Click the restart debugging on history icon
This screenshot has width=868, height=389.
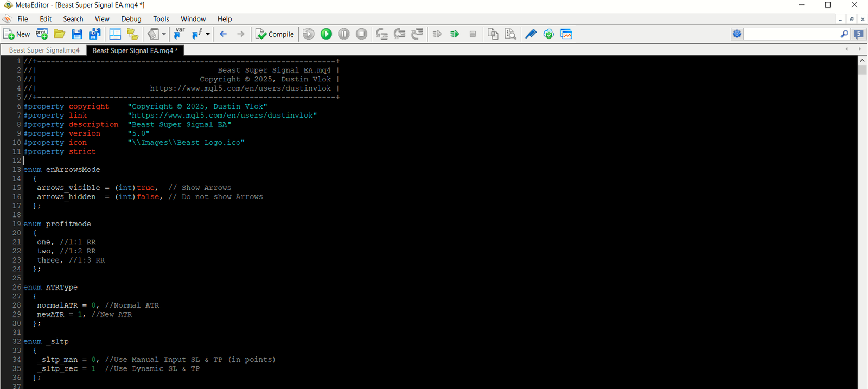point(308,34)
